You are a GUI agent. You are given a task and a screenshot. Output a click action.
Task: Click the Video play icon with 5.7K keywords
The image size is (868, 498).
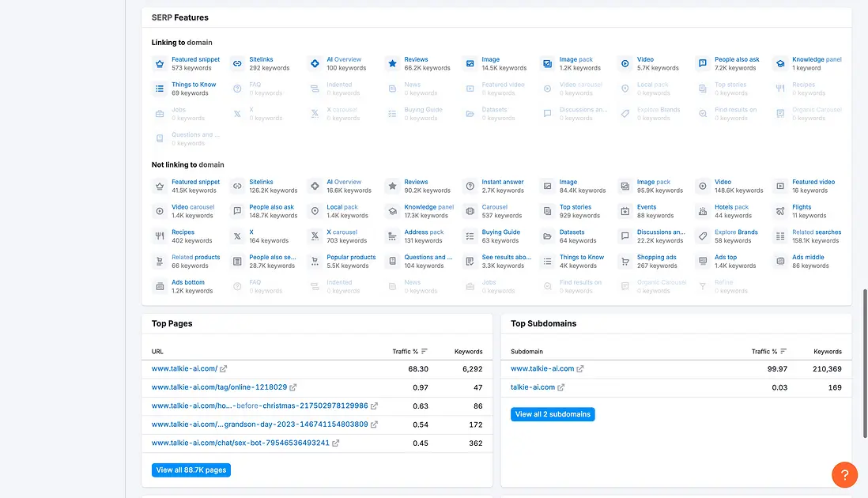625,63
